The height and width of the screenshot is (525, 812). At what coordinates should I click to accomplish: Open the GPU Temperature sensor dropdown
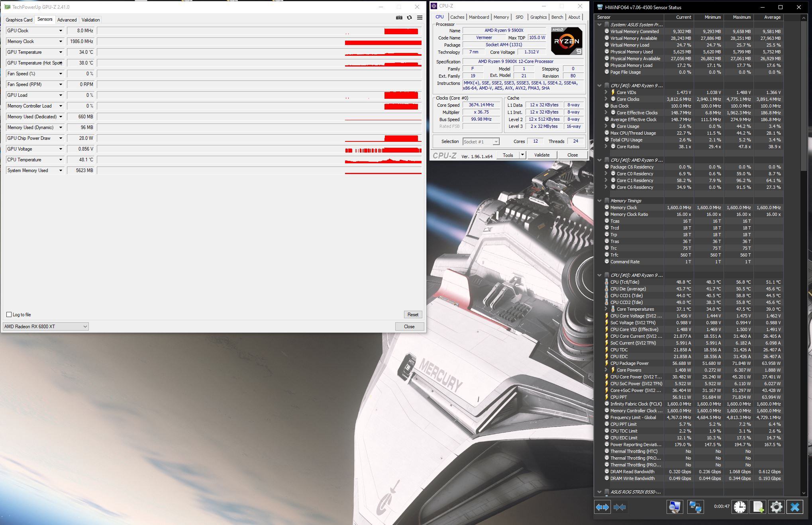tap(61, 52)
